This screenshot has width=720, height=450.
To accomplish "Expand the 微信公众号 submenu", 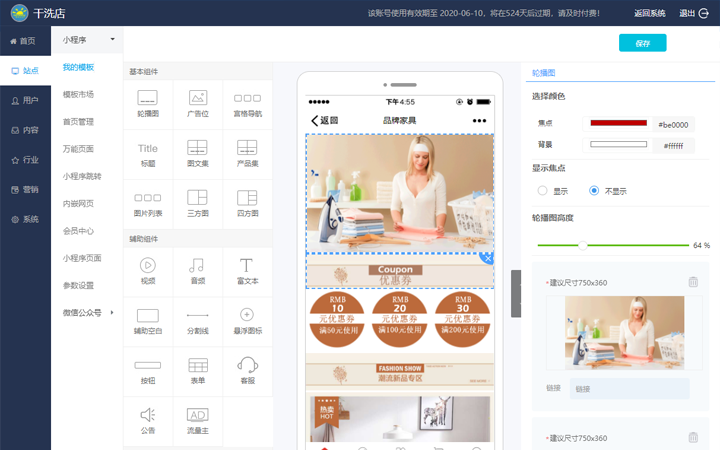I will pos(87,312).
